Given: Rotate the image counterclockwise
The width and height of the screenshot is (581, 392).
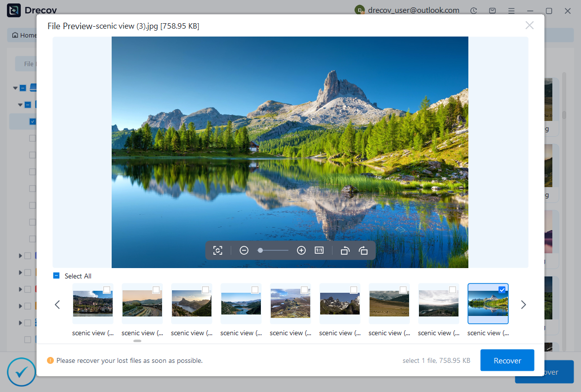Looking at the screenshot, I should 345,250.
